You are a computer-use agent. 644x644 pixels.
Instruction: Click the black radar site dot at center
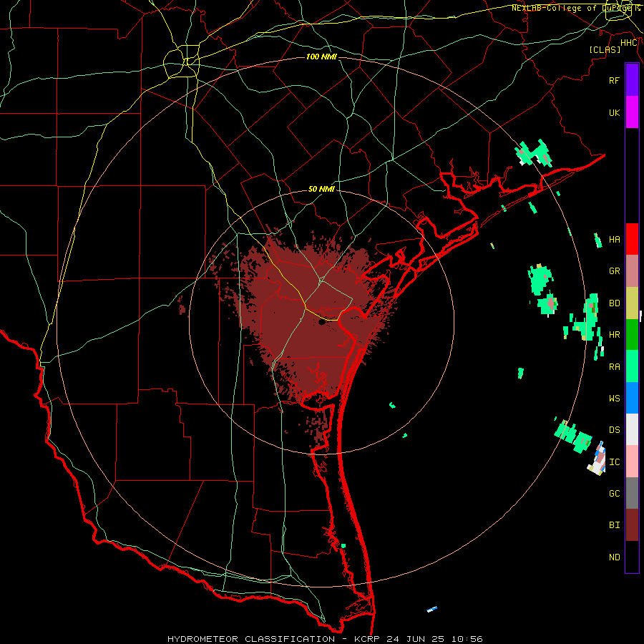(x=321, y=323)
